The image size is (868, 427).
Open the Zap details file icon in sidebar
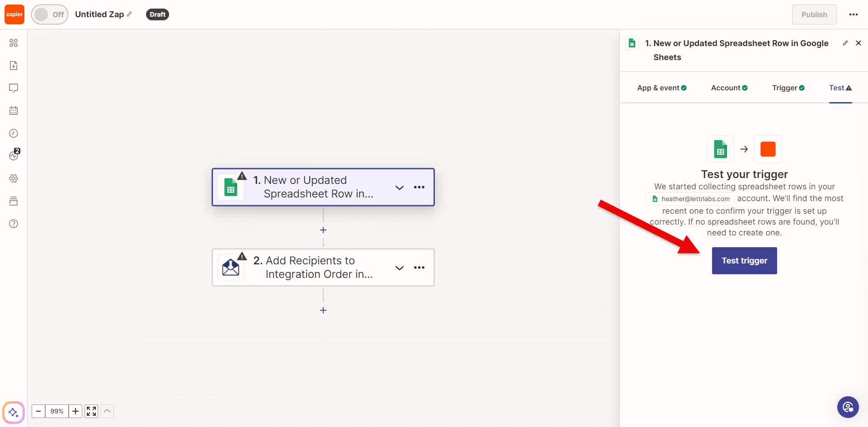point(14,66)
